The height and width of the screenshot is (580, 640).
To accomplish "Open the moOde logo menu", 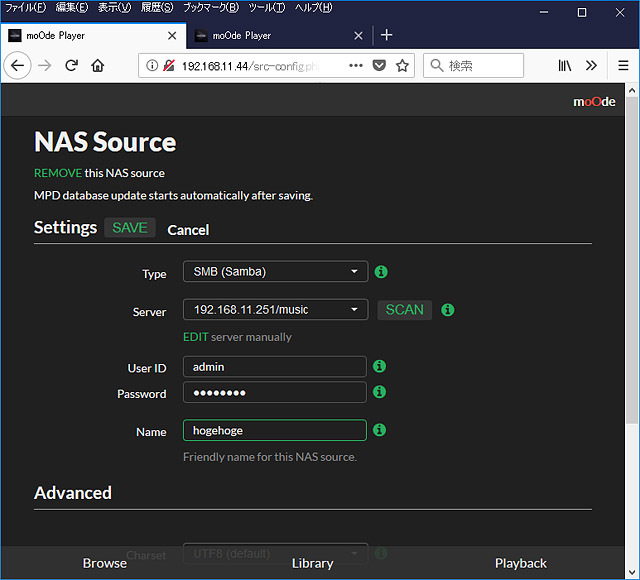I will 594,102.
